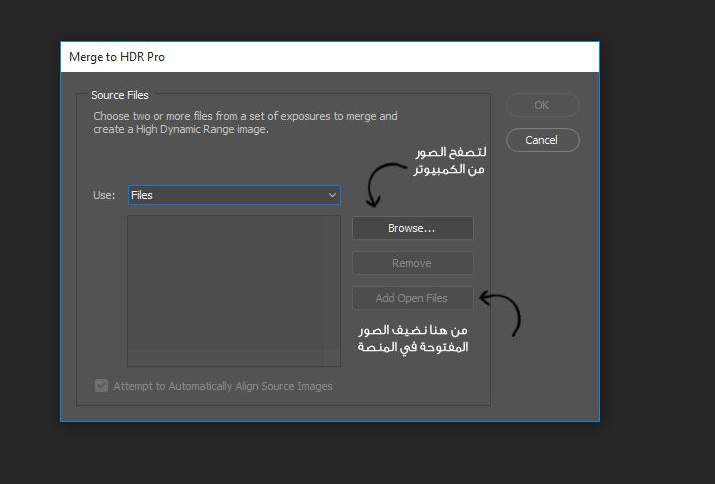Viewport: 715px width, 484px height.
Task: Click the Remove button
Action: (413, 263)
